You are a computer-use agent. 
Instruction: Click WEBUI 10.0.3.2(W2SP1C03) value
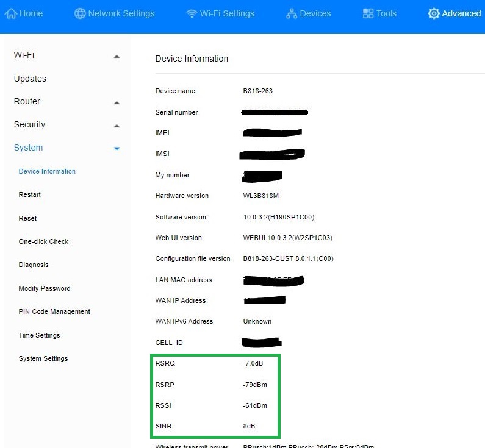click(288, 238)
